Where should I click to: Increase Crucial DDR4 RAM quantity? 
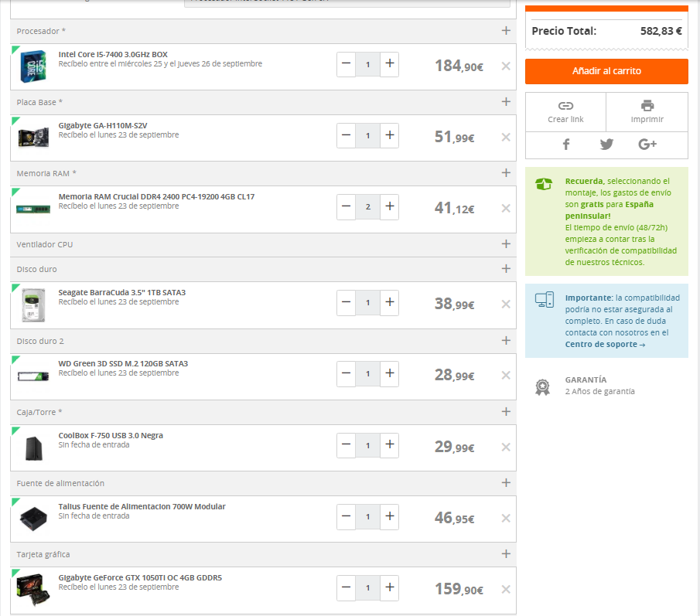[389, 206]
